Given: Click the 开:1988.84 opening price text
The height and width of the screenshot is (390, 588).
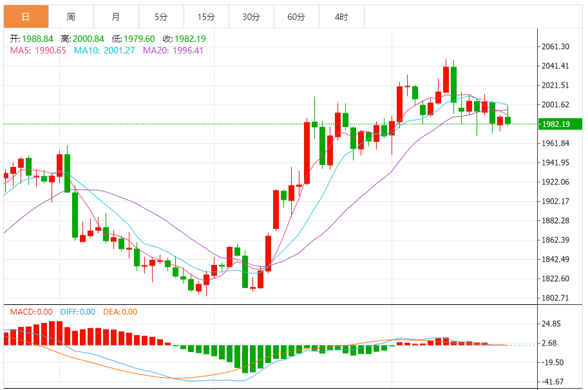Looking at the screenshot, I should pos(32,39).
